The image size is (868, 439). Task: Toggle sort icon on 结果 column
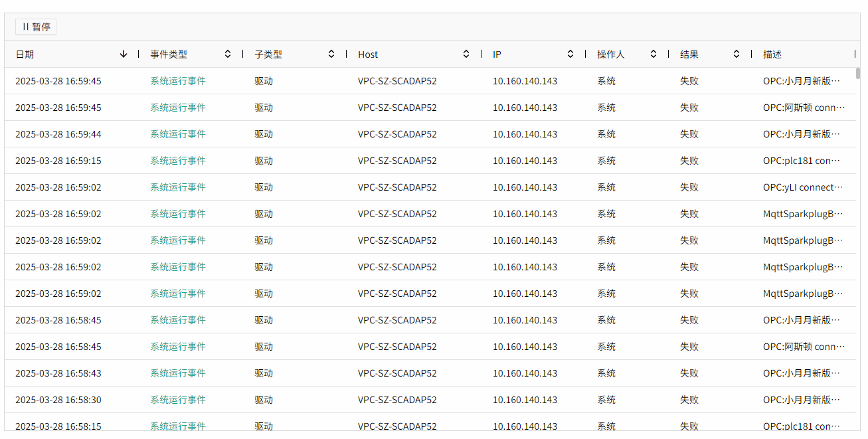pos(737,54)
